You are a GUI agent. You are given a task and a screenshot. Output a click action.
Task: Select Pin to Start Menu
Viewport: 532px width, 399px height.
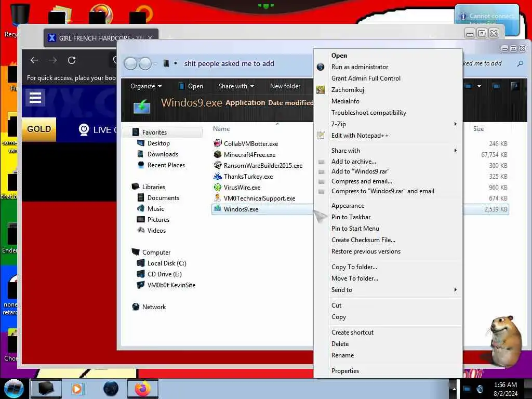(x=355, y=229)
